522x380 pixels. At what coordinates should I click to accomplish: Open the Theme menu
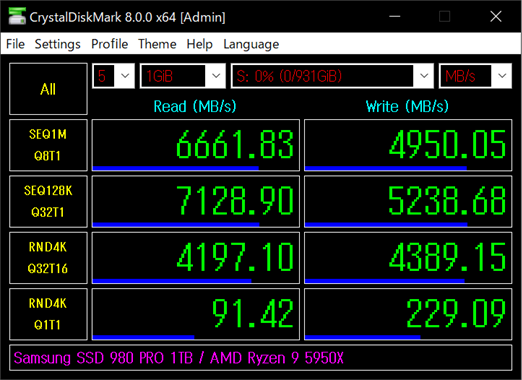[157, 44]
